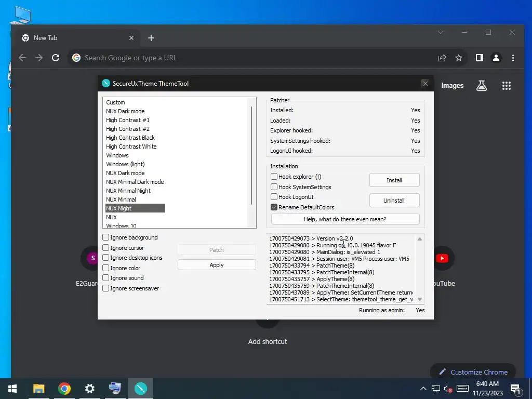Viewport: 532px width, 399px height.
Task: Select High Contrast Black theme
Action: pos(130,138)
